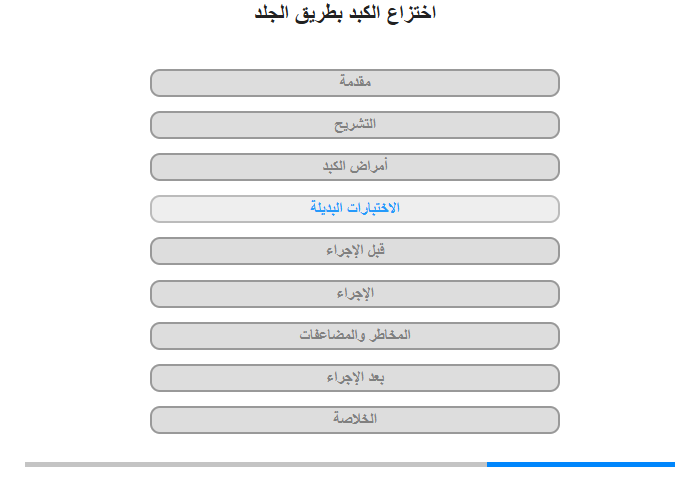The image size is (700, 480).
Task: Go to أمراض الكبد section
Action: pos(355,167)
